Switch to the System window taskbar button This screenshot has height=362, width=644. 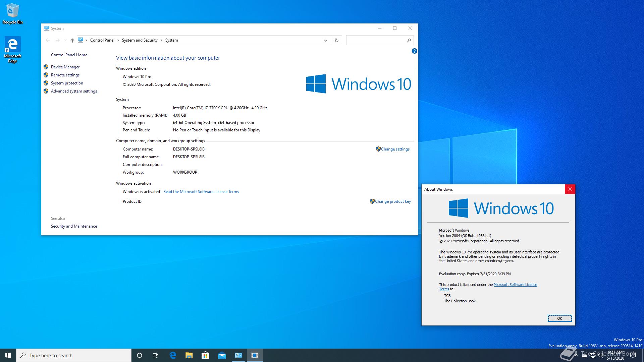[238, 355]
